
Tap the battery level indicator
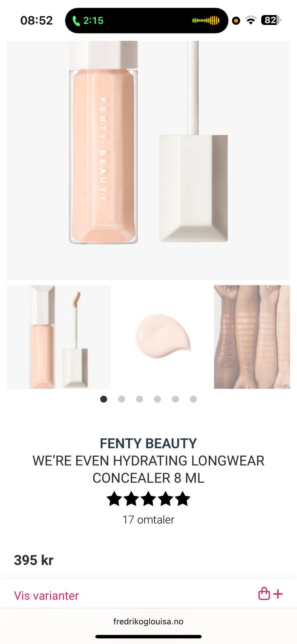[x=271, y=20]
